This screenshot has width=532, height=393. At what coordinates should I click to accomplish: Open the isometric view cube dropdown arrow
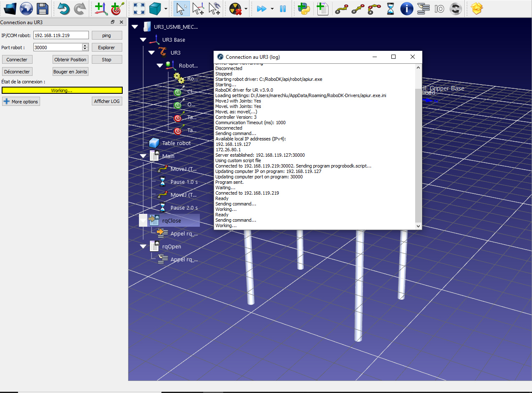point(166,9)
